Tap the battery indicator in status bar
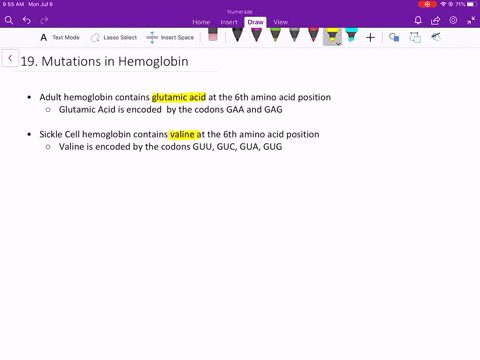The image size is (480, 360). click(x=472, y=4)
